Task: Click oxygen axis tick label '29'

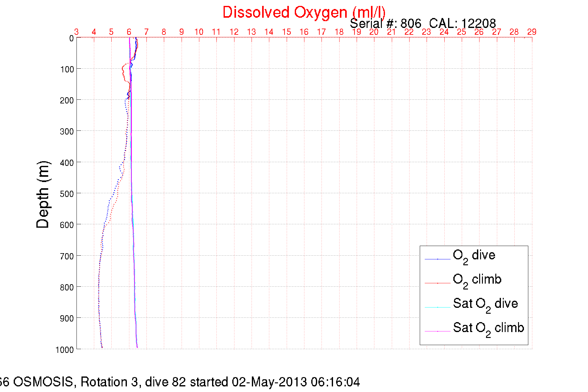Action: click(532, 32)
